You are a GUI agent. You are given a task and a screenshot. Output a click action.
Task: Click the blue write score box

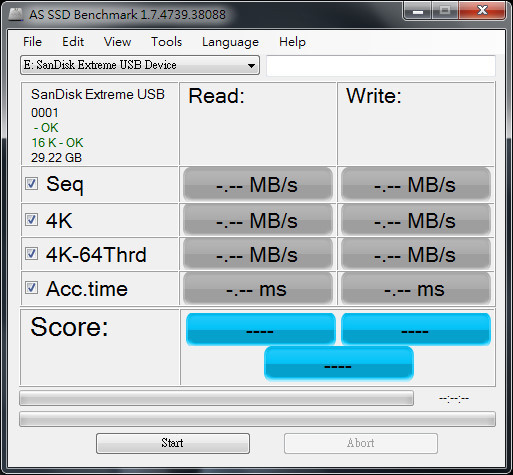[x=416, y=329]
